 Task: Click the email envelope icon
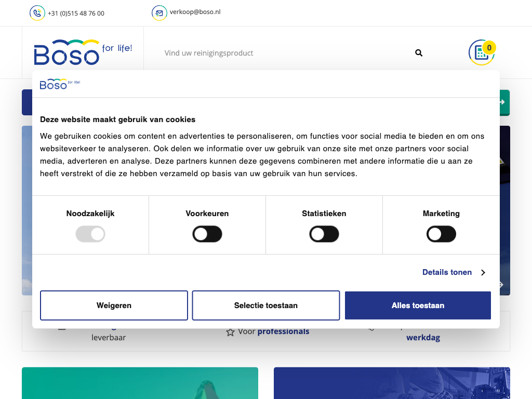click(159, 13)
